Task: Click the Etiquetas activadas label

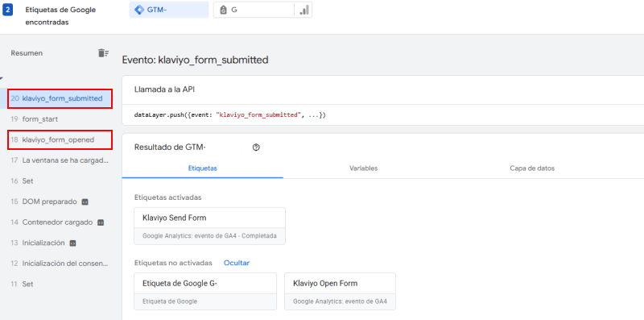Action: (168, 197)
